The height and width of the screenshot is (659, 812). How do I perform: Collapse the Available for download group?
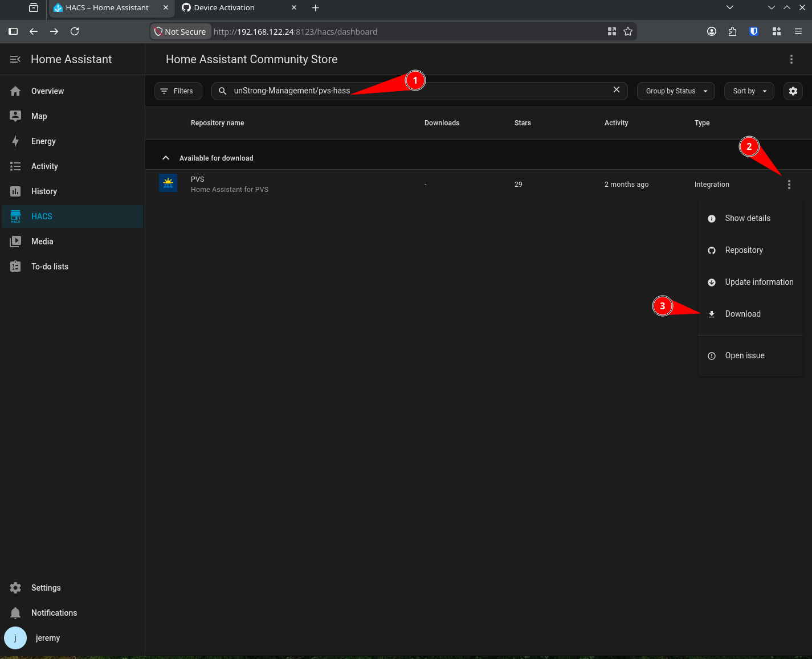166,158
